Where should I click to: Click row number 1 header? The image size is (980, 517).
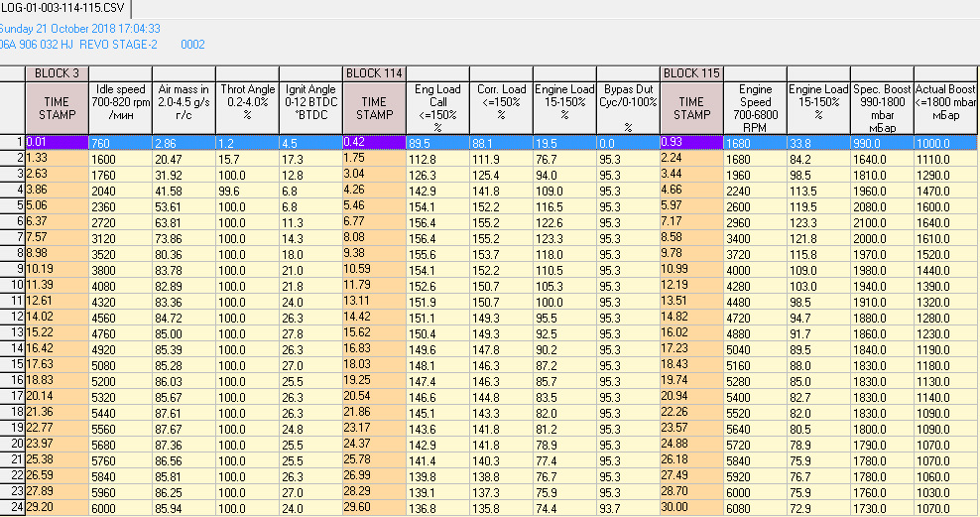tap(13, 143)
